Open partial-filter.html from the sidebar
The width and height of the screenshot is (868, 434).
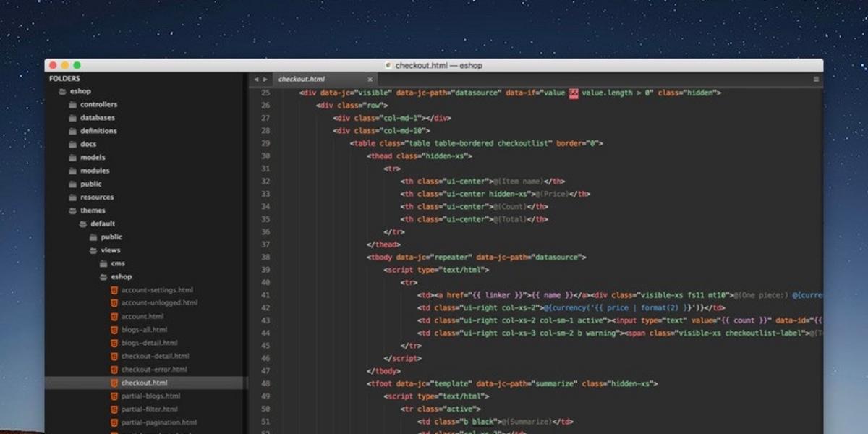pos(149,409)
